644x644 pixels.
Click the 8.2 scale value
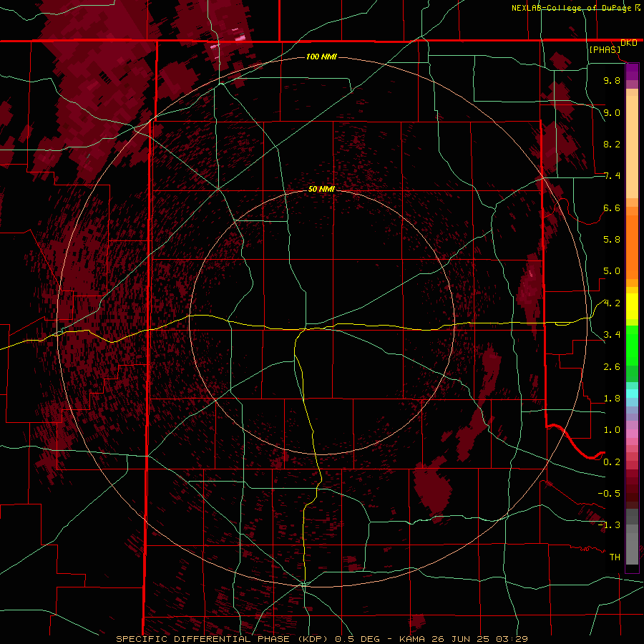(x=612, y=144)
